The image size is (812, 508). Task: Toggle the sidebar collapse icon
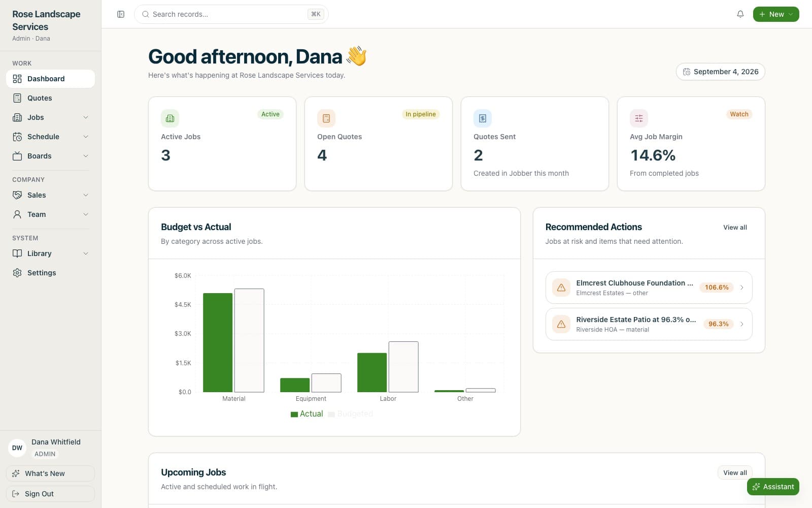click(x=121, y=14)
